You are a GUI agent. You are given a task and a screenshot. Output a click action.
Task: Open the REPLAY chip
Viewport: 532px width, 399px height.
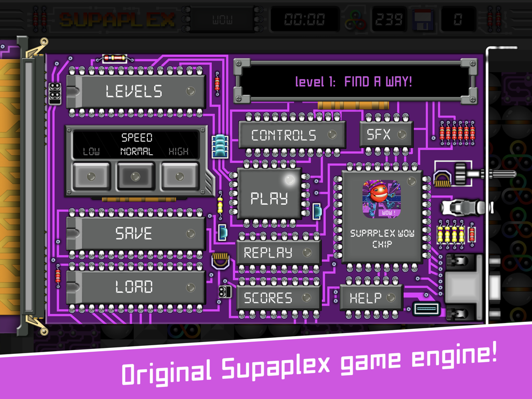(279, 253)
